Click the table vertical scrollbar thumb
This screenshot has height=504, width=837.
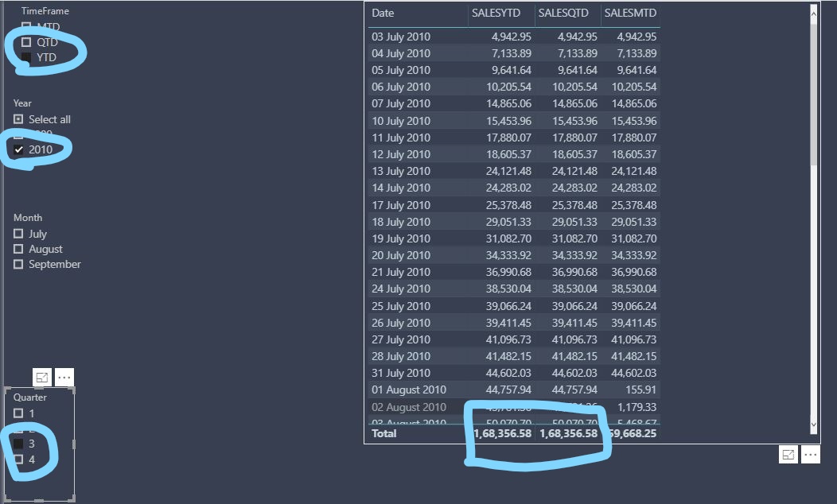813,93
